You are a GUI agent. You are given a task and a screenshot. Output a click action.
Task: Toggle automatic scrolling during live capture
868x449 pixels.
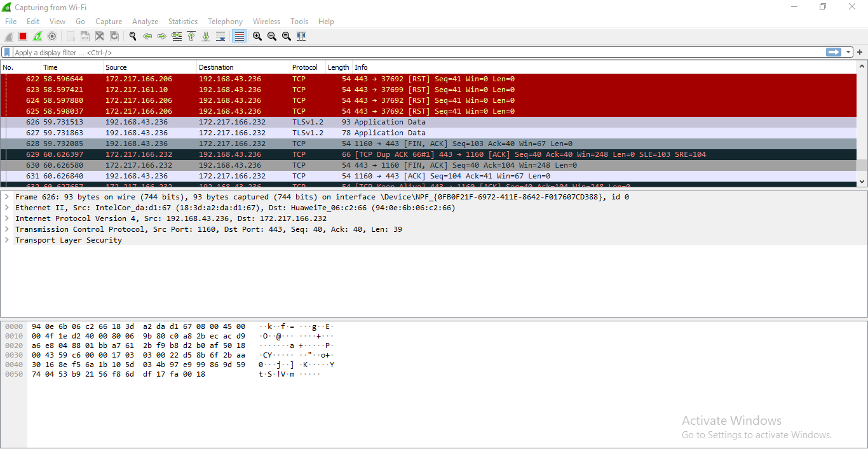coord(220,36)
